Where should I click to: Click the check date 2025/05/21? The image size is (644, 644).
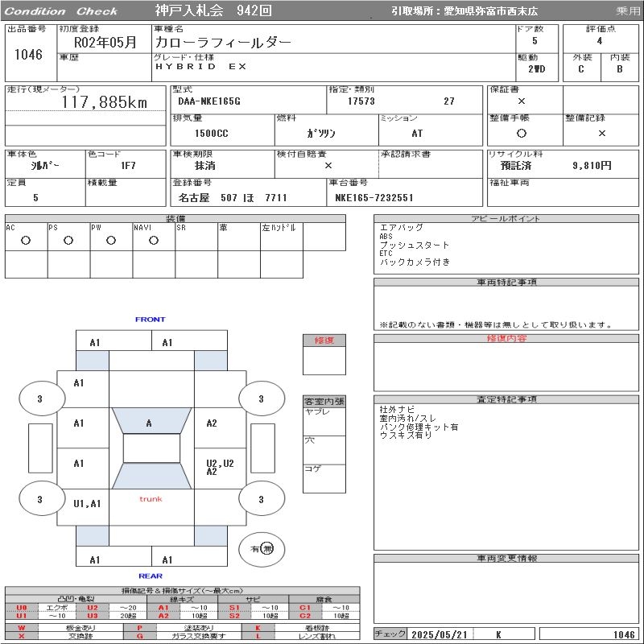click(440, 635)
